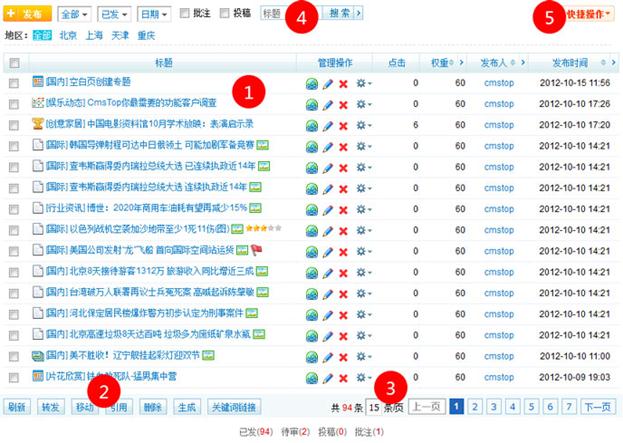This screenshot has height=443, width=623.
Task: View the 辽宁舰 article via globe icon
Action: pos(312,357)
